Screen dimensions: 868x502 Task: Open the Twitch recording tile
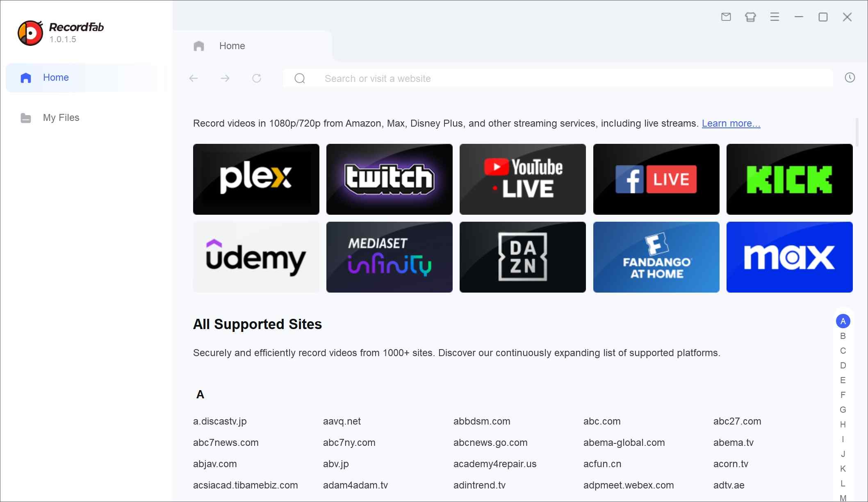pos(389,179)
